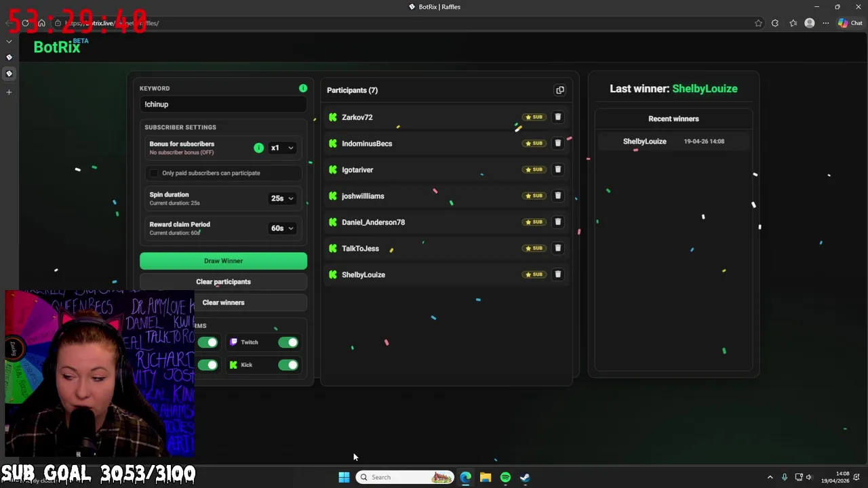Select participant TalkToJess

coord(360,249)
